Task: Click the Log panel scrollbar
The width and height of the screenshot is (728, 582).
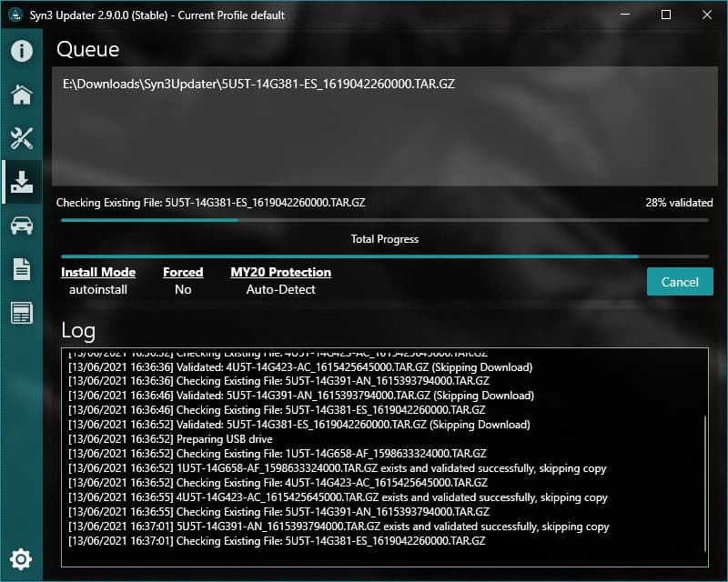Action: pyautogui.click(x=704, y=484)
